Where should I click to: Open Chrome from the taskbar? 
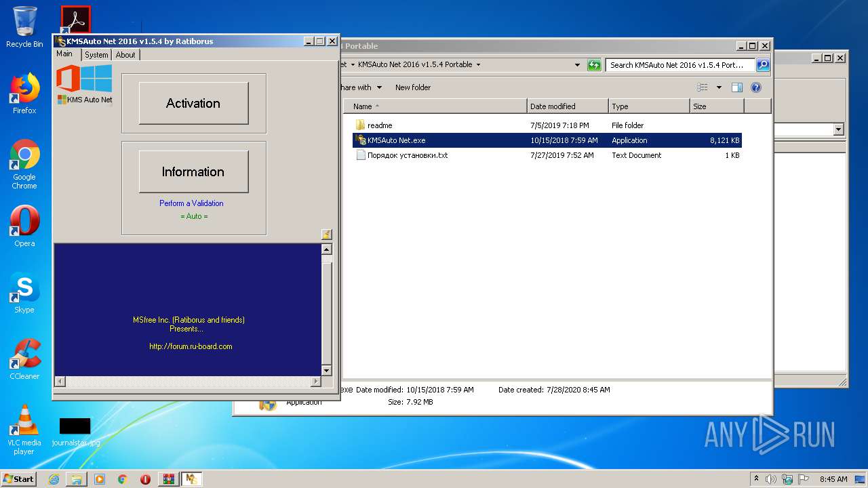point(123,479)
